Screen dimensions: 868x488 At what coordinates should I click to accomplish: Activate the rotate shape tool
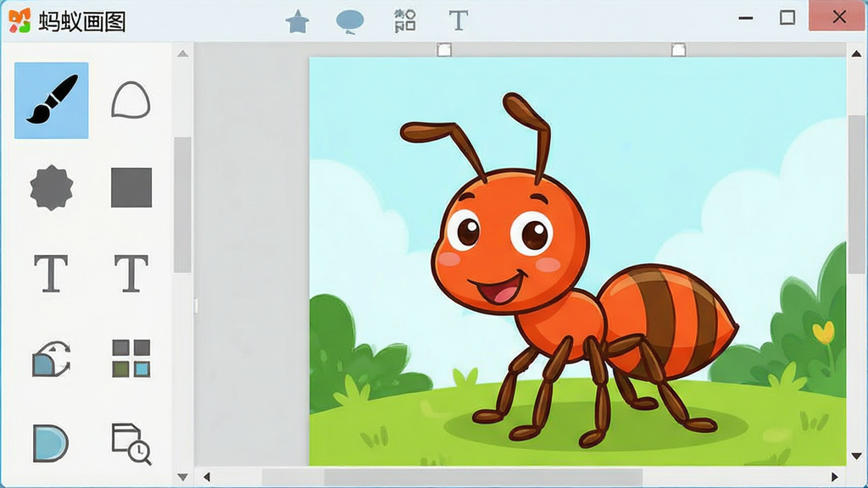click(x=52, y=358)
